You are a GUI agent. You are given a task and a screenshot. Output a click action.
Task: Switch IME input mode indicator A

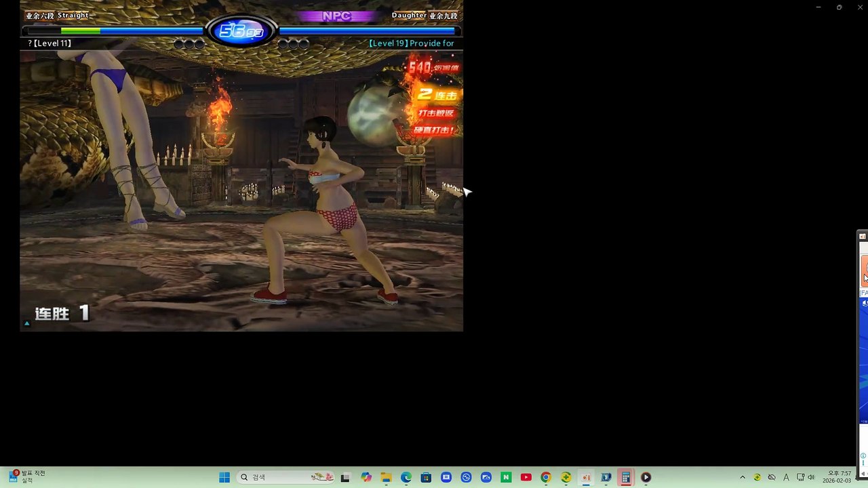pyautogui.click(x=786, y=477)
